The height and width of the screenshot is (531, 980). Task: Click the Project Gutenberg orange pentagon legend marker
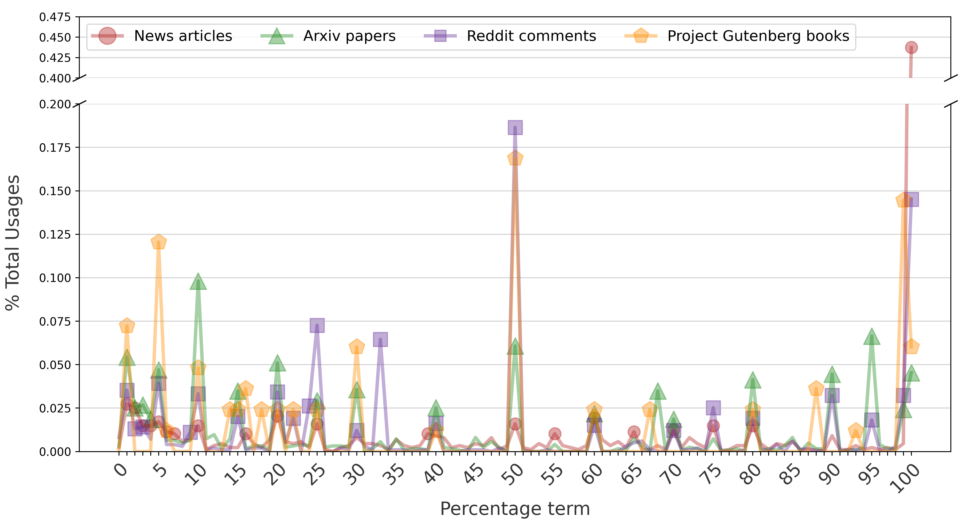click(641, 36)
